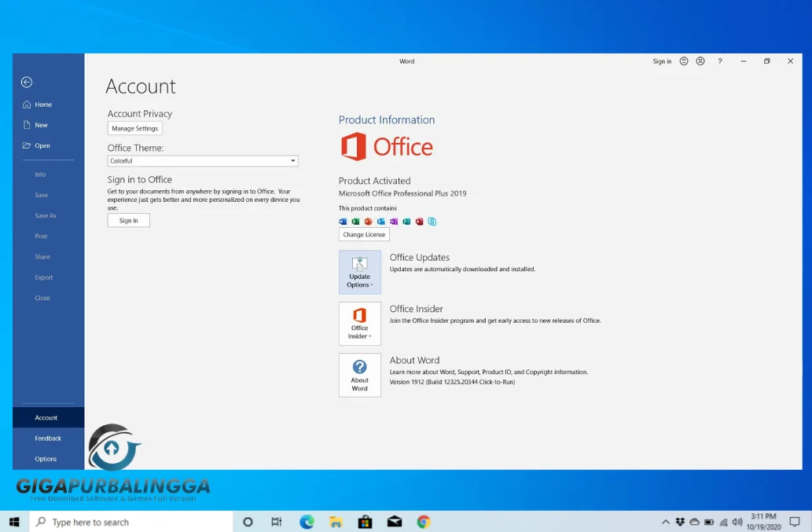The width and height of the screenshot is (812, 532).
Task: Click the taskbar search box
Action: coord(131,522)
